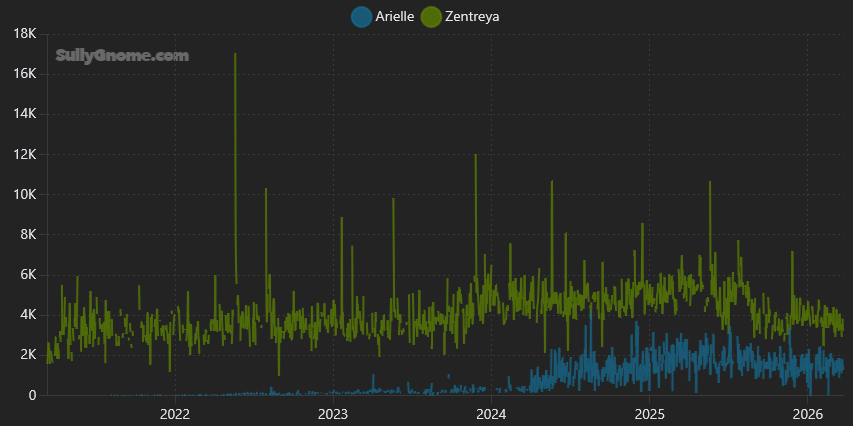Viewport: 853px width, 426px height.
Task: Click the 6K y-axis label
Action: coord(28,275)
